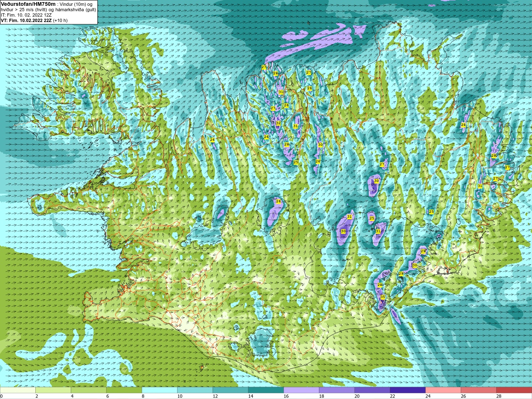
Task: Pick the 22–24 dark indigo legend swatch
Action: click(408, 390)
